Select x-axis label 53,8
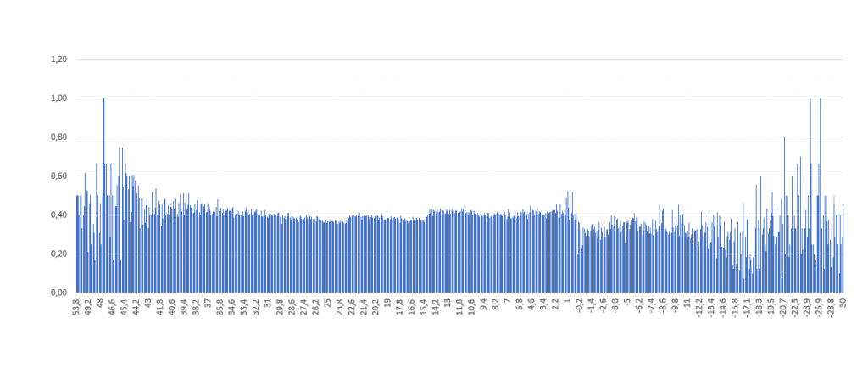Screen dimensions: 868x368 coord(77,307)
